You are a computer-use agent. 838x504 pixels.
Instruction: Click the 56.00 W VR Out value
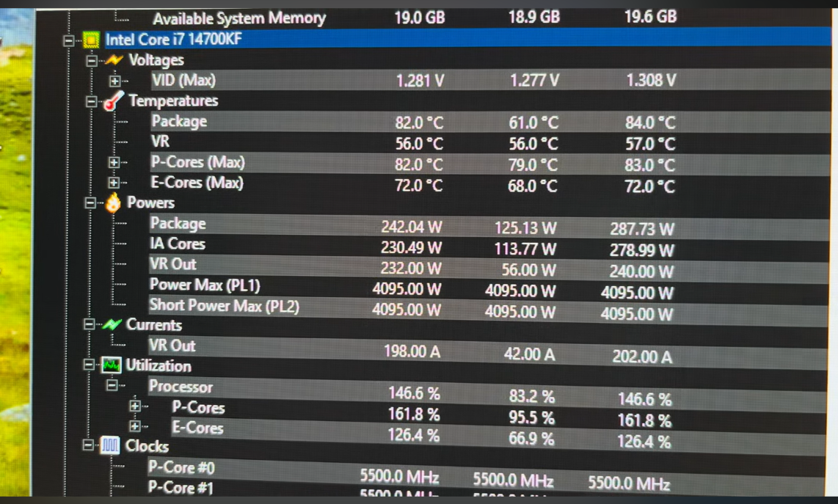point(528,270)
